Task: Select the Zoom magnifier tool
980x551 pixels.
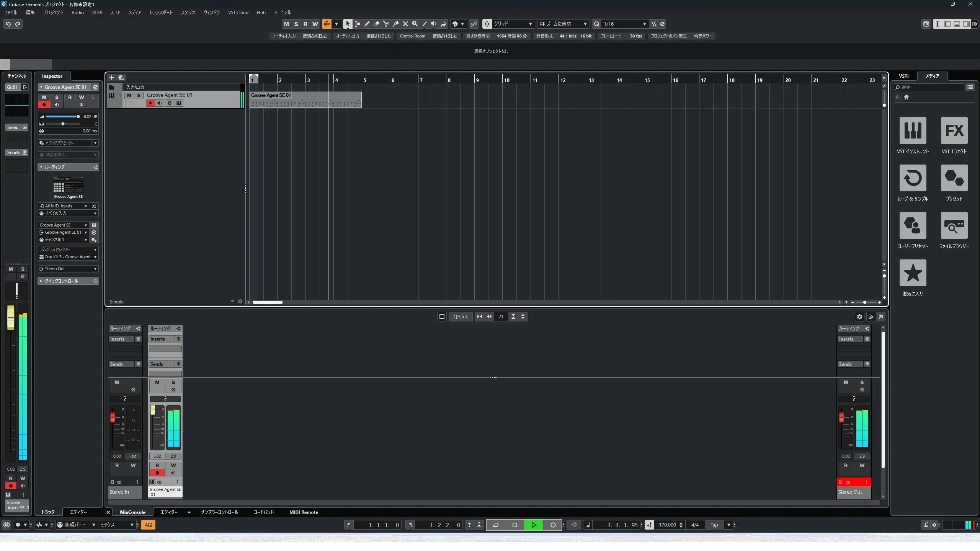Action: (415, 24)
